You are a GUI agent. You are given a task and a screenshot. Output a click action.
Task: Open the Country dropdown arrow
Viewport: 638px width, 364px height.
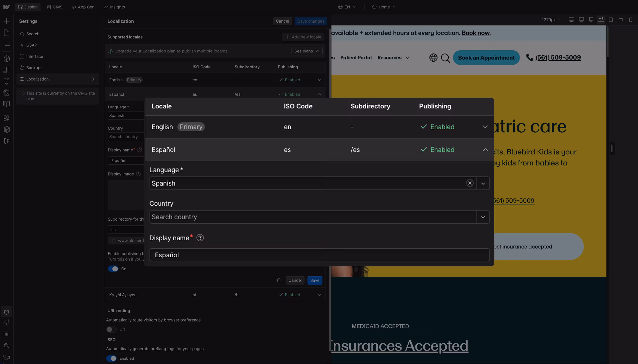[483, 217]
